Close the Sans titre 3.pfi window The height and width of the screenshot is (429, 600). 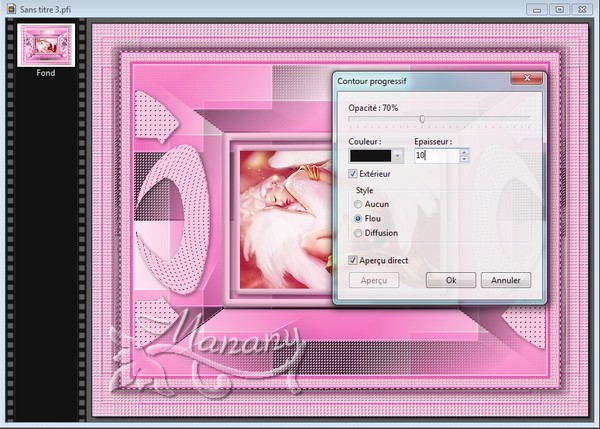(x=582, y=10)
